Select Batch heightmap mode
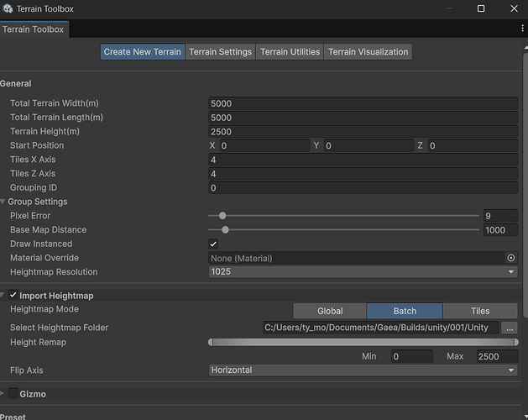528x420 pixels. tap(405, 311)
